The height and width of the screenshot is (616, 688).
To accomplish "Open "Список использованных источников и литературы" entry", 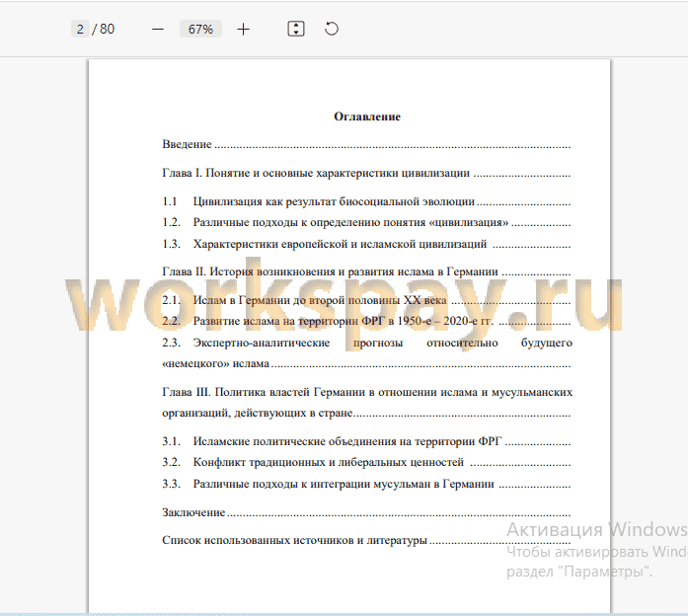I will pos(366,540).
